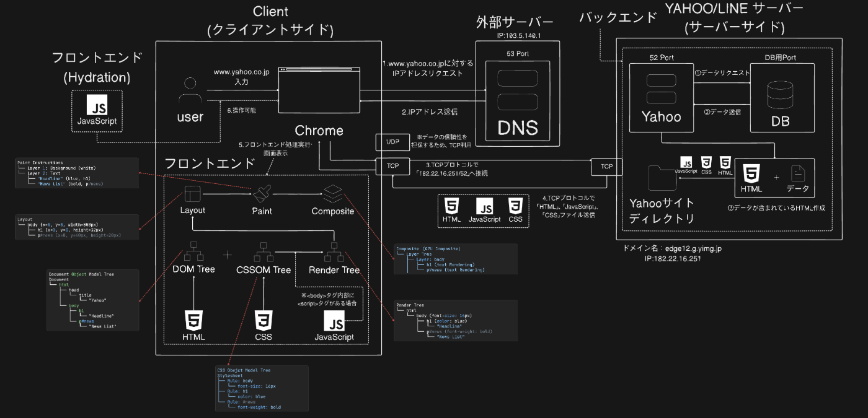The width and height of the screenshot is (868, 418).
Task: Click the small JavaScript icon beside the folder
Action: pos(686,162)
